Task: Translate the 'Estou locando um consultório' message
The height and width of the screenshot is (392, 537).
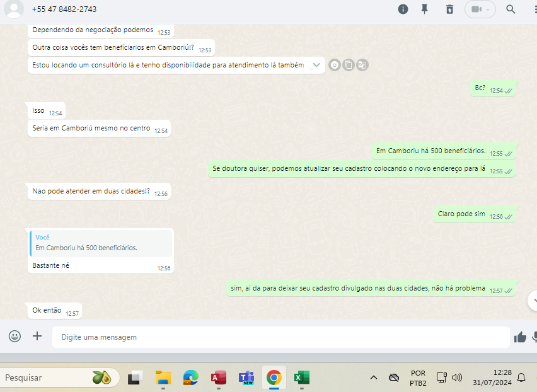Action: pos(362,65)
